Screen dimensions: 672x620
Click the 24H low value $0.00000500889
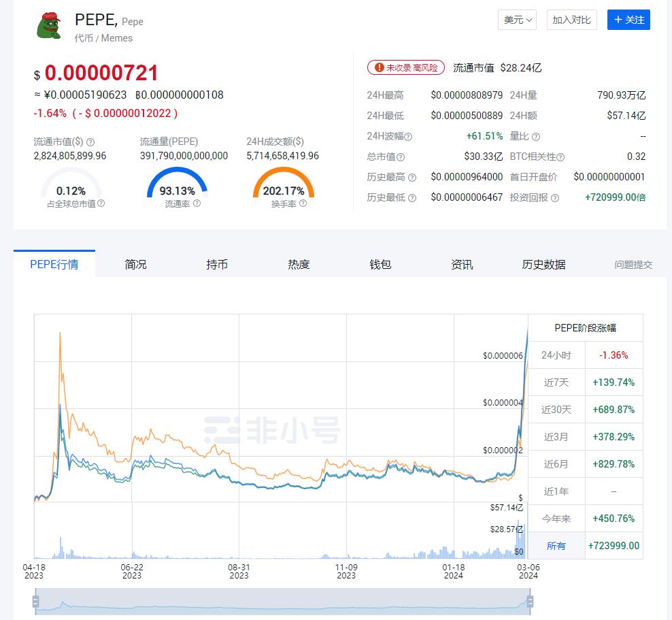click(x=467, y=116)
